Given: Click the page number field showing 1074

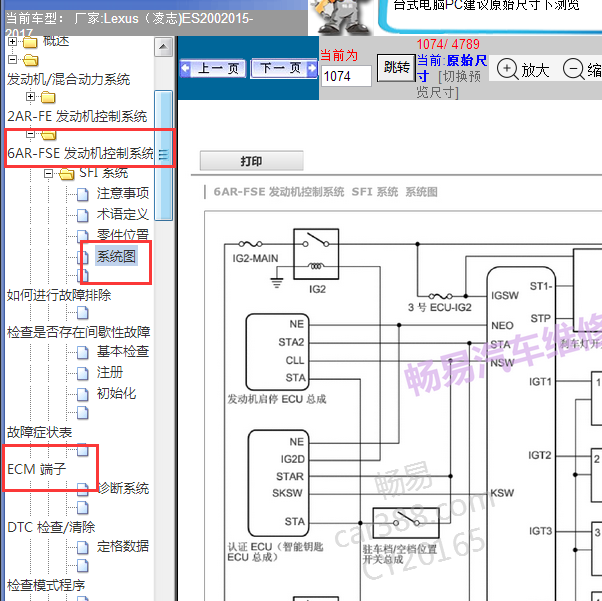Looking at the screenshot, I should (x=346, y=76).
